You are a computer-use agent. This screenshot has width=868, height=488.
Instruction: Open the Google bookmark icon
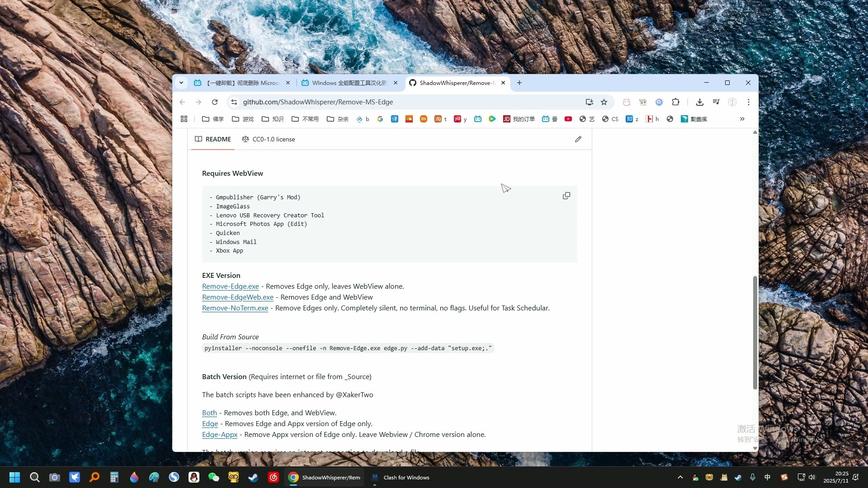[x=380, y=119]
